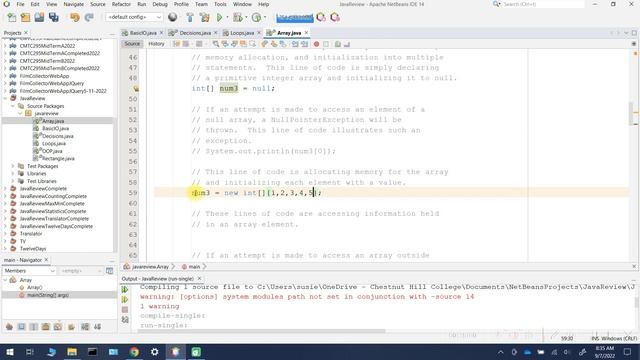Click the memory usage bar in toolbar

pyautogui.click(x=294, y=18)
